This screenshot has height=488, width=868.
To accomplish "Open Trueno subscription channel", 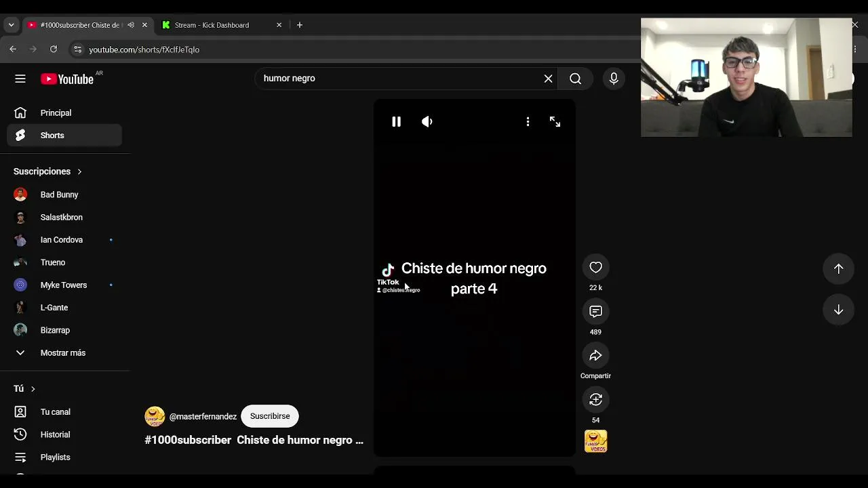I will (x=64, y=262).
